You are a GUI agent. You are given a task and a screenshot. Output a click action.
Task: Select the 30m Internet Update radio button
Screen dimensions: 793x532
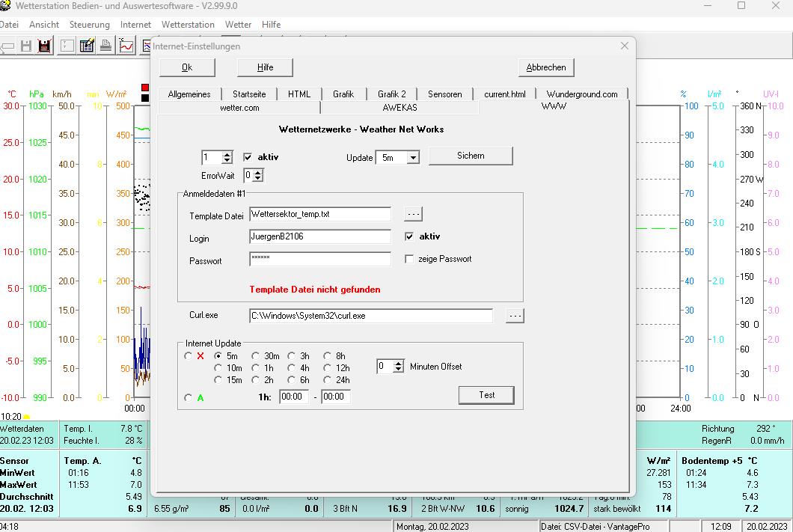(256, 356)
